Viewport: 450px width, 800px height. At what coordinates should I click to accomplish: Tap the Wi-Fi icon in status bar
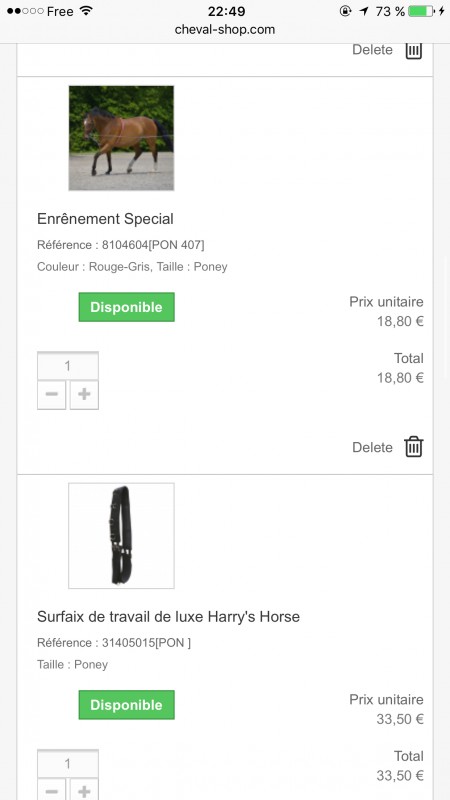point(87,11)
